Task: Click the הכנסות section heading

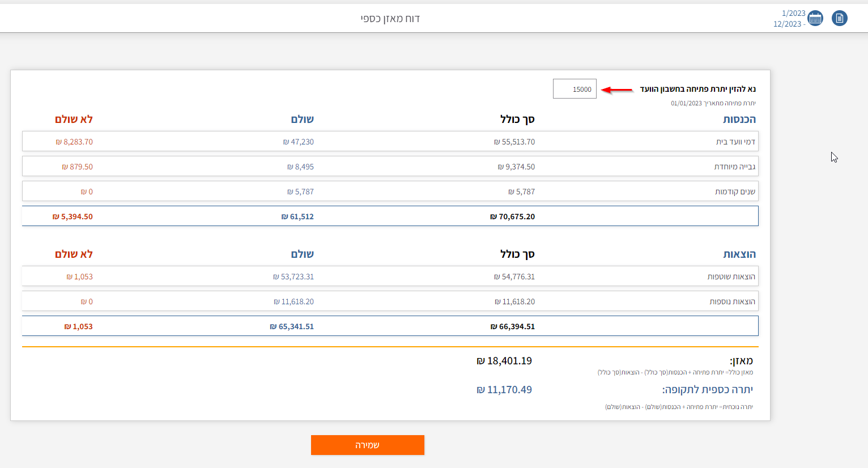Action: pyautogui.click(x=739, y=119)
